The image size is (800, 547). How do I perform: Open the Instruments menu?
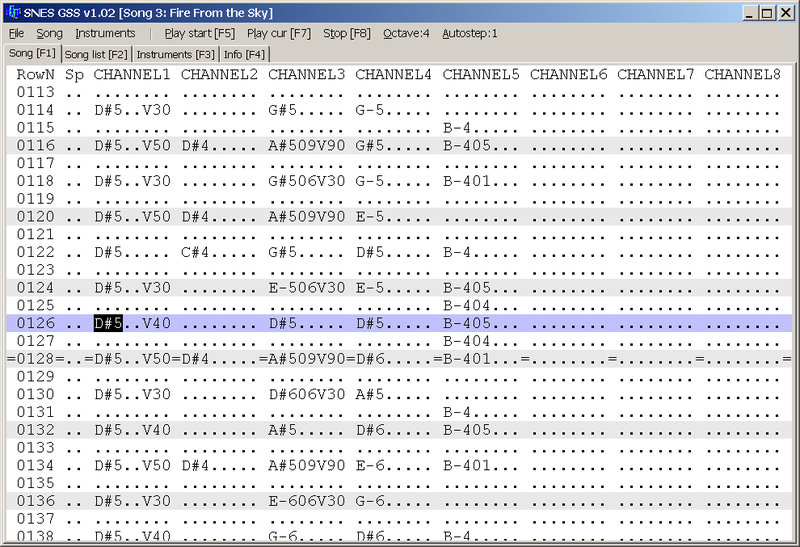tap(105, 33)
